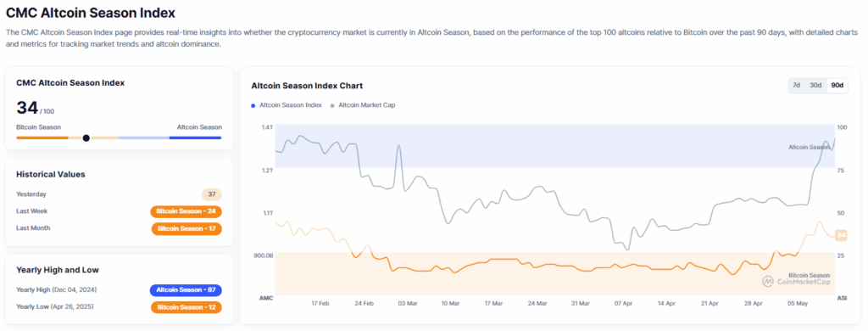Click yesterday's value badge 37
This screenshot has height=331, width=868.
pos(211,194)
